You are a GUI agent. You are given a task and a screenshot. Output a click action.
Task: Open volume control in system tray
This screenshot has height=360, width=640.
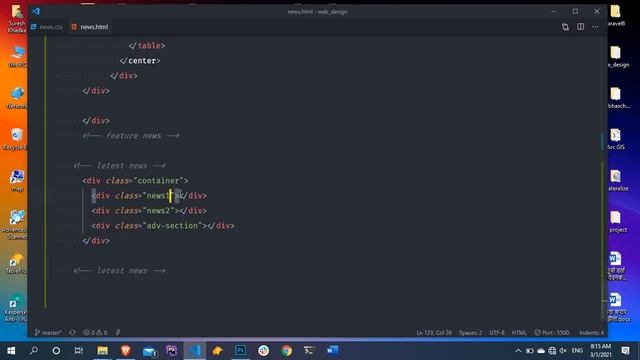pyautogui.click(x=563, y=351)
